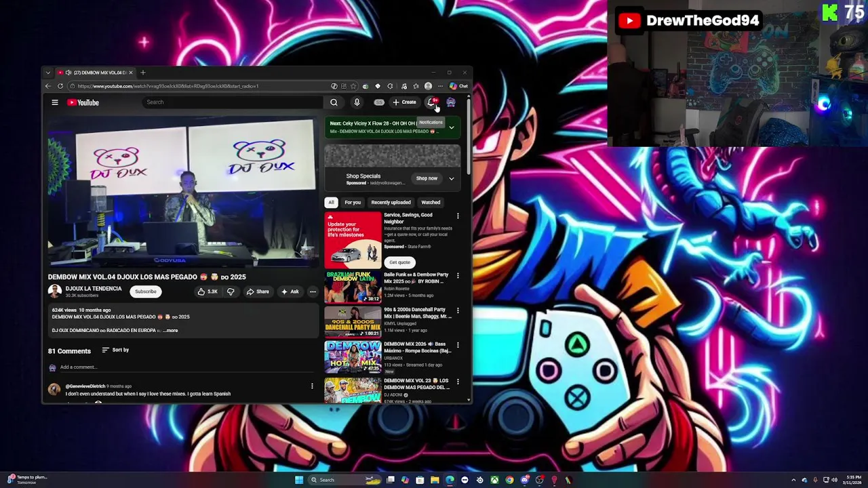Open the Windows Start menu
The height and width of the screenshot is (488, 868).
(x=299, y=480)
